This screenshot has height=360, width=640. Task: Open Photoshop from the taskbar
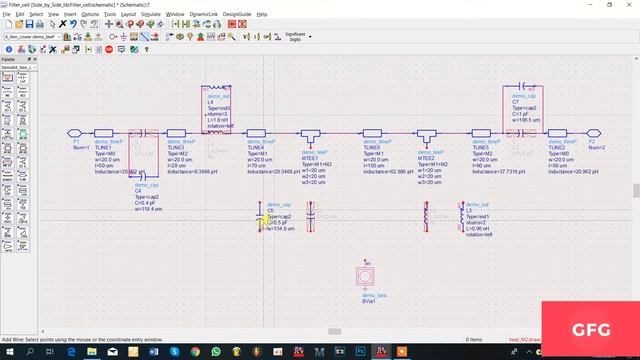click(360, 351)
